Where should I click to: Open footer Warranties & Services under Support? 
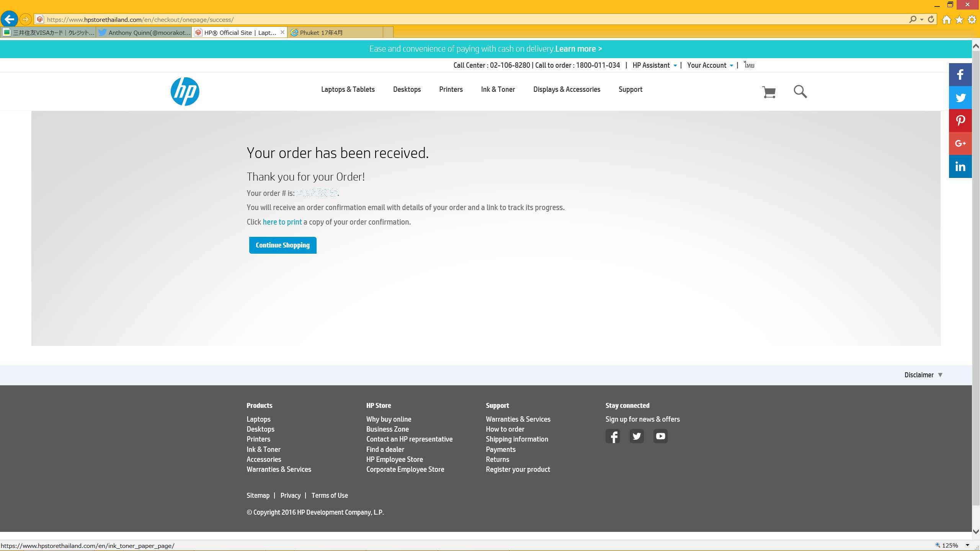tap(518, 419)
